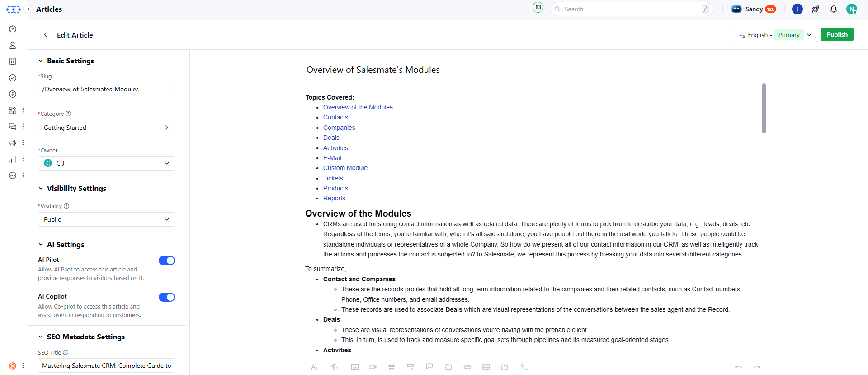This screenshot has width=868, height=375.
Task: Undo last edit in editor
Action: coord(739,367)
